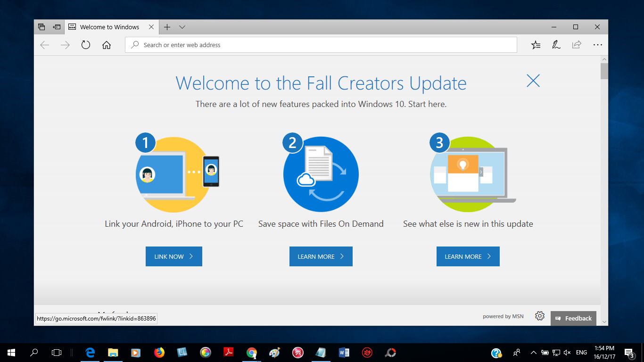Open Edge Settings and more menu
This screenshot has width=644, height=362.
click(x=598, y=45)
